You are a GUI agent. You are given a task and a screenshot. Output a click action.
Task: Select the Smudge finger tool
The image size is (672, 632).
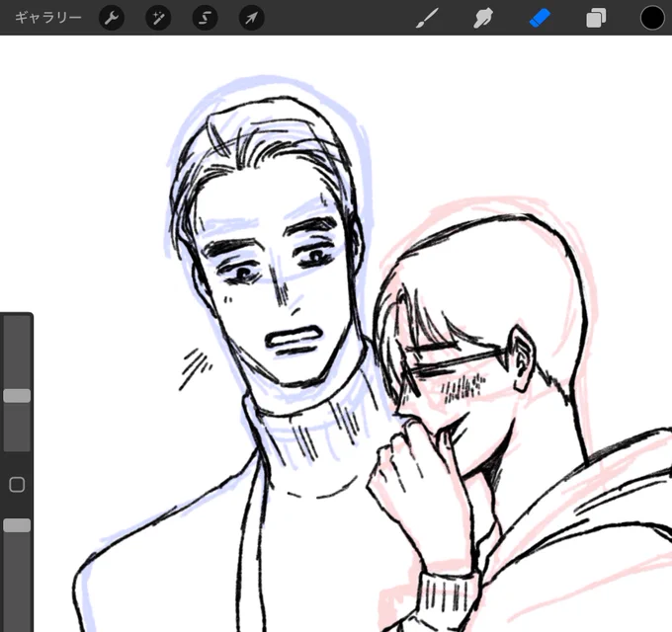pyautogui.click(x=483, y=19)
